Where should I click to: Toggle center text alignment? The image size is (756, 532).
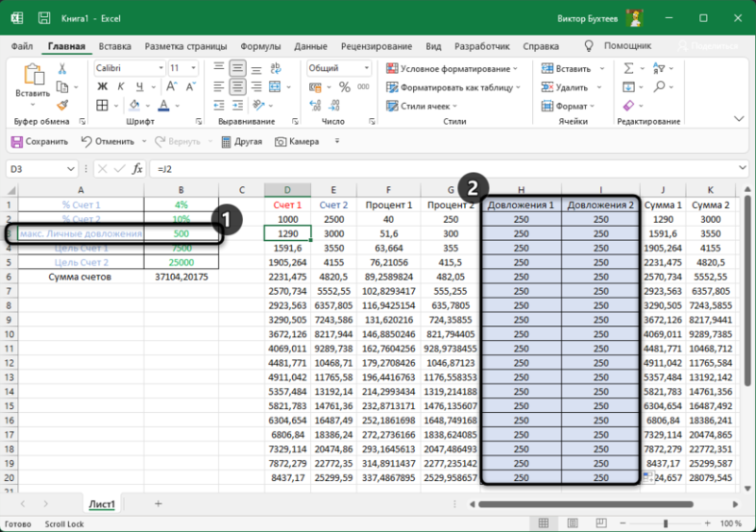coord(237,87)
